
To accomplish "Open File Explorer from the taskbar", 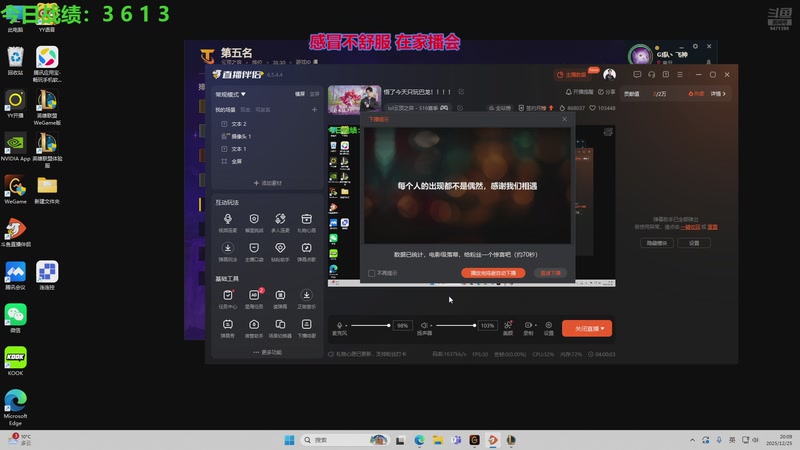I will coord(437,440).
